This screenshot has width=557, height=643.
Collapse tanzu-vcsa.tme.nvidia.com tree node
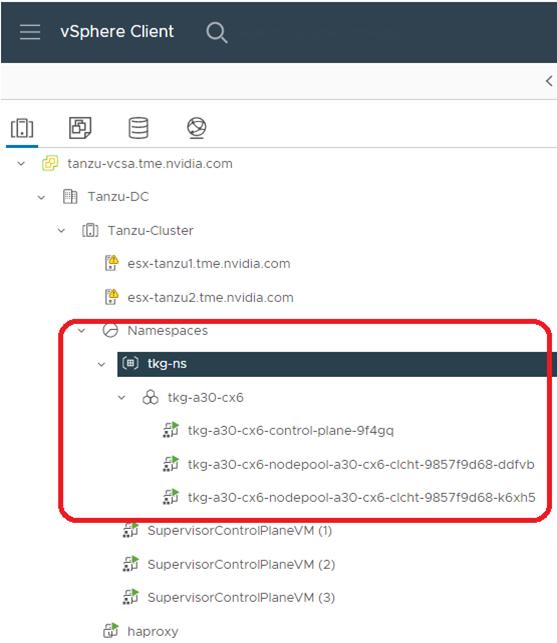point(21,164)
